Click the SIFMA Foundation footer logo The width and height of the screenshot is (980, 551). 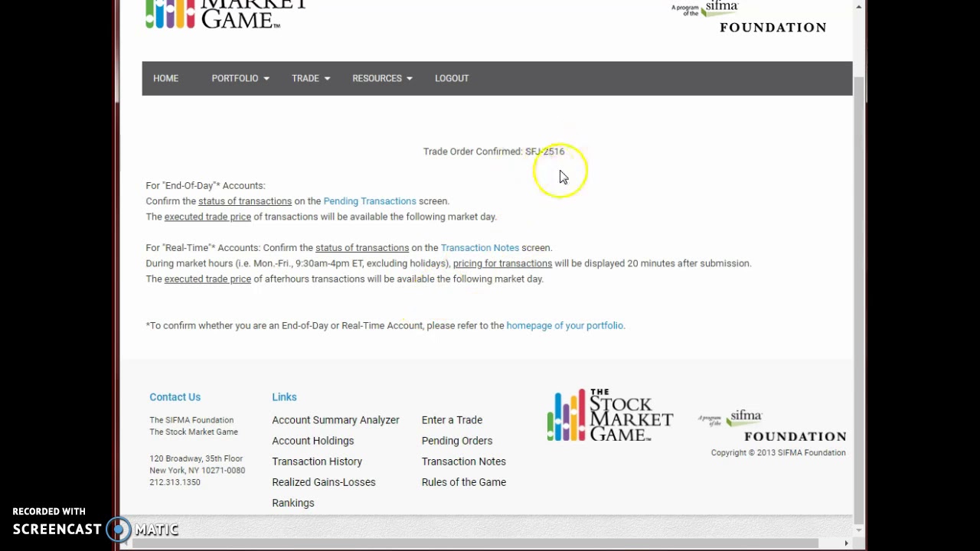pos(772,426)
